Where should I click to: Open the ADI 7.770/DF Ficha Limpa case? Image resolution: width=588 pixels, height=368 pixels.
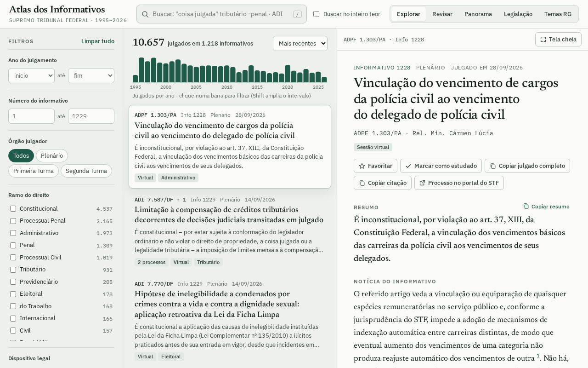tap(230, 321)
